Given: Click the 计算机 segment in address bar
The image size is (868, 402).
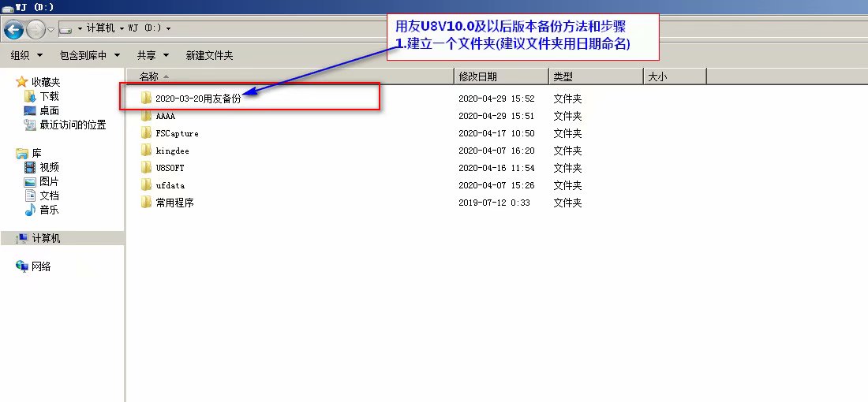Looking at the screenshot, I should tap(102, 28).
